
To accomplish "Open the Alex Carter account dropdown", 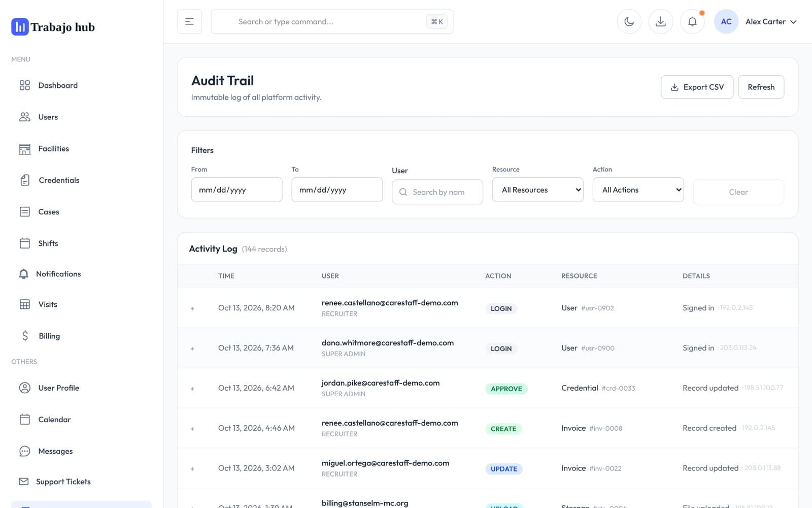I will tap(771, 21).
